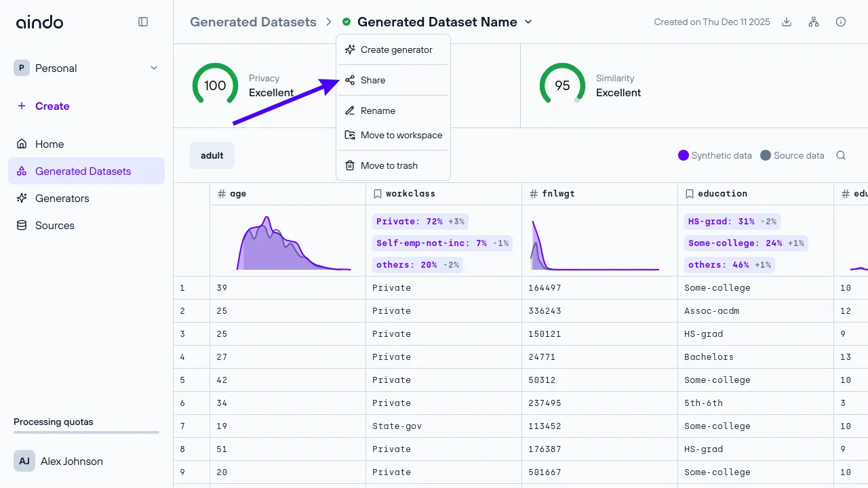Open the Generated Datasets breadcrumb link
This screenshot has height=488, width=868.
tap(253, 22)
